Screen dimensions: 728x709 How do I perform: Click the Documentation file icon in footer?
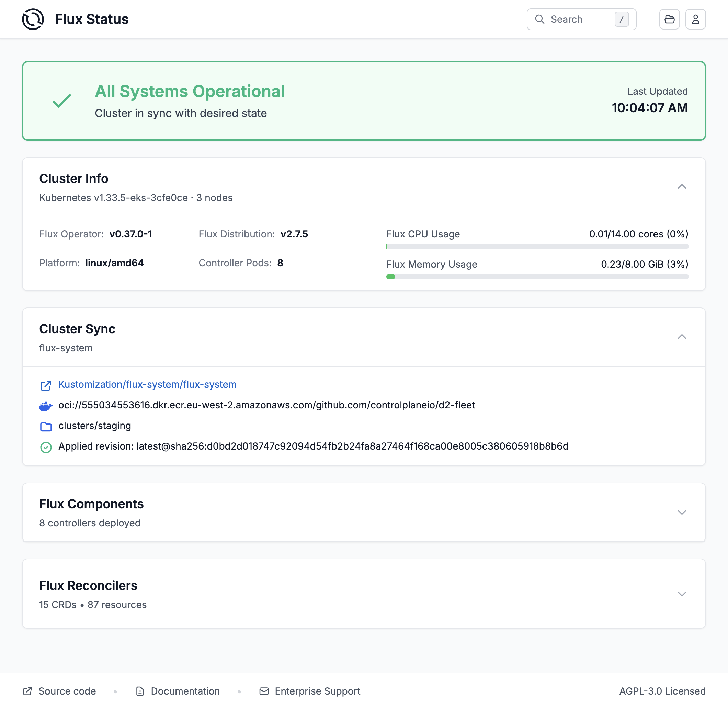(140, 691)
